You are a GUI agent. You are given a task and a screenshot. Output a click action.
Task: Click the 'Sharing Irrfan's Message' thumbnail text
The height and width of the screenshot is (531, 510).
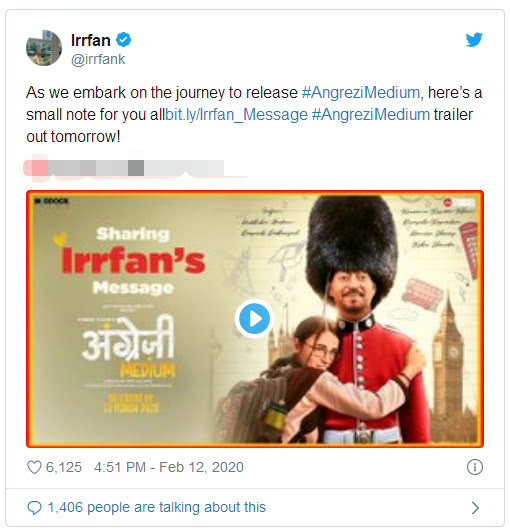point(133,261)
